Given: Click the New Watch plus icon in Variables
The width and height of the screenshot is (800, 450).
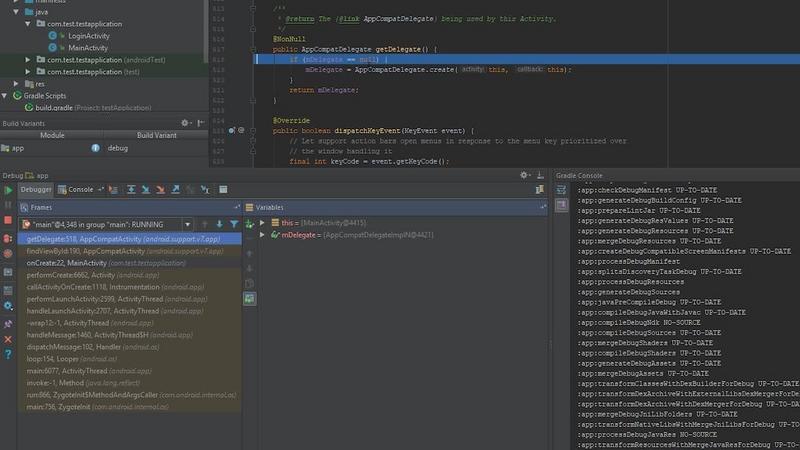Looking at the screenshot, I should click(x=249, y=223).
